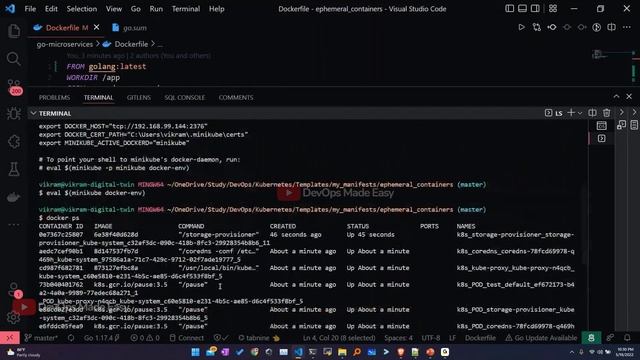The height and width of the screenshot is (360, 640).
Task: Open File Explorer from the taskbar
Action: click(x=342, y=352)
